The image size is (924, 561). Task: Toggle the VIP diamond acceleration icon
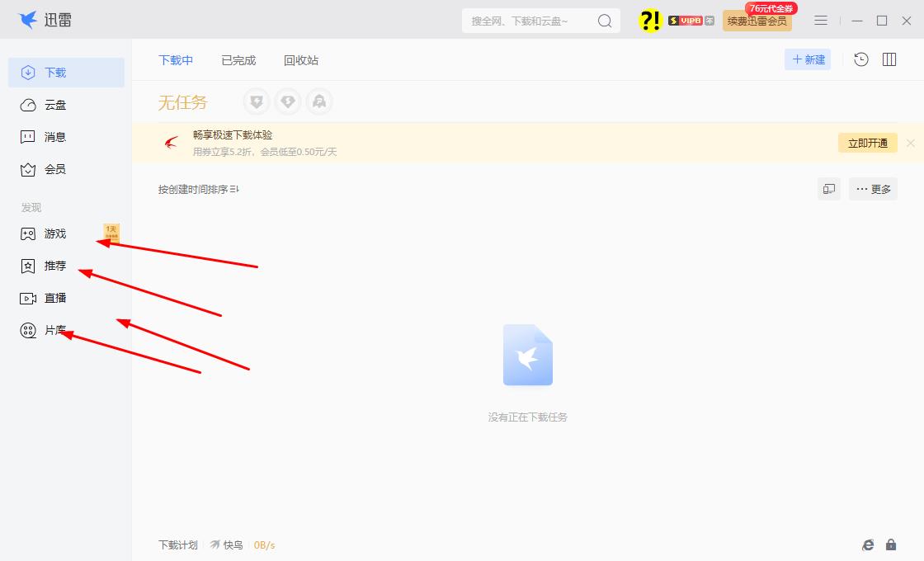tap(287, 101)
